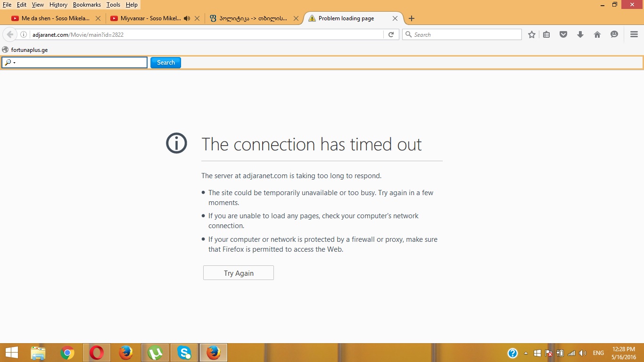This screenshot has width=644, height=362.
Task: Mute the Miyvarxar tab's speaker icon
Action: tap(187, 18)
